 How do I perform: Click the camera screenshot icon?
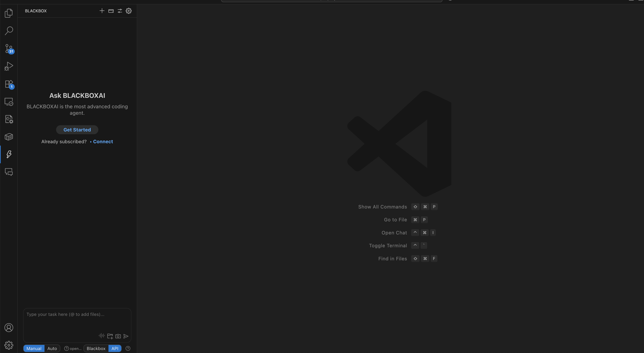[x=118, y=336]
